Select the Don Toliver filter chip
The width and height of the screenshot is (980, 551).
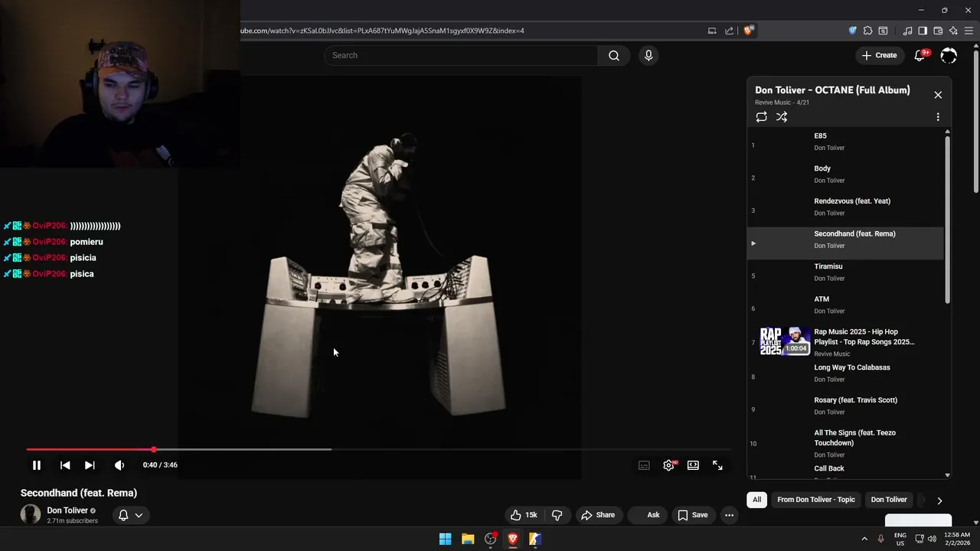tap(889, 500)
